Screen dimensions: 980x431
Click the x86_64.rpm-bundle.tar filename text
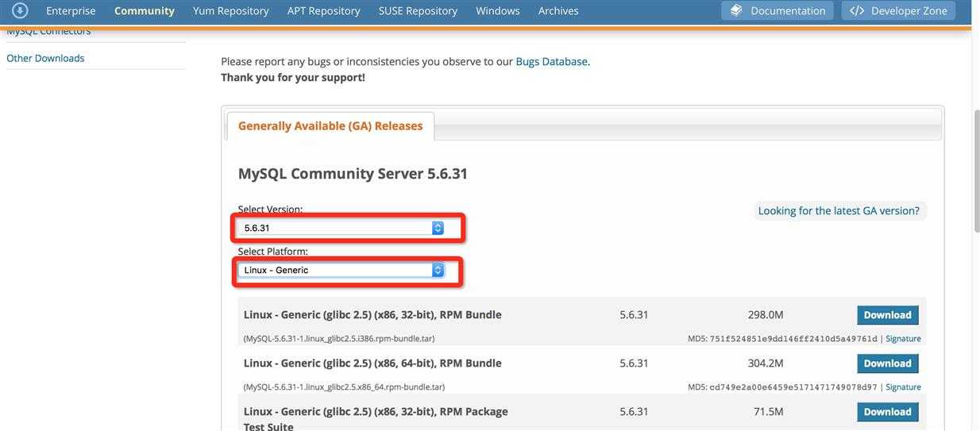(344, 387)
